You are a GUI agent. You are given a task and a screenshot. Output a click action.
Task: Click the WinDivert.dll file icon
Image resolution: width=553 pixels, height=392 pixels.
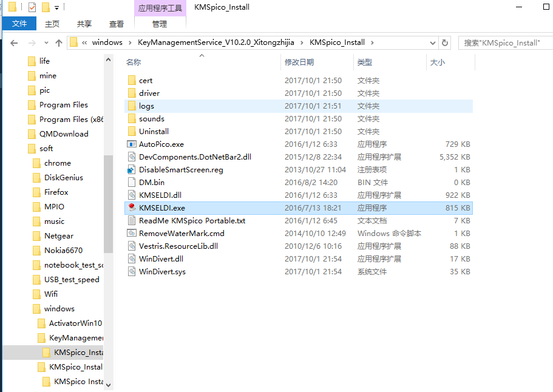click(x=132, y=259)
